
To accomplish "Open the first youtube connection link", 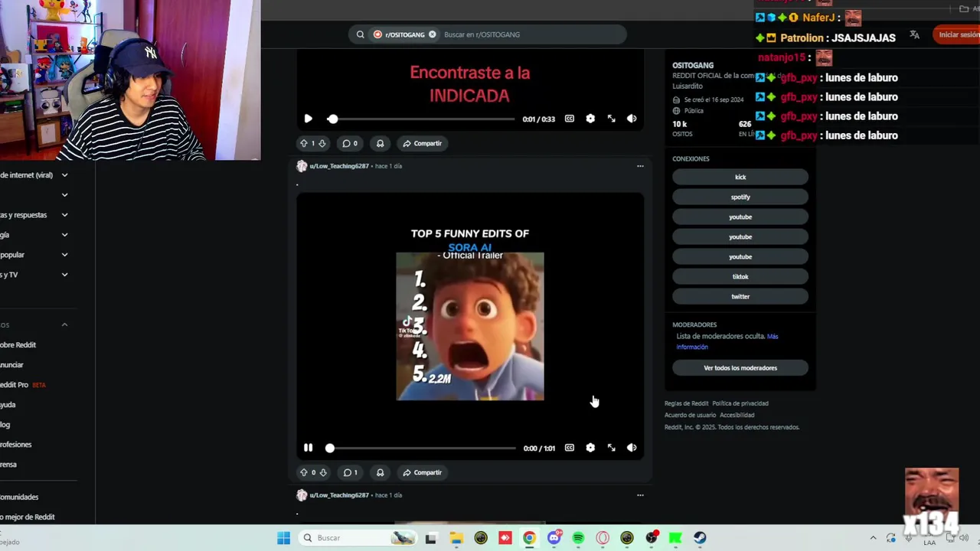I will (740, 217).
